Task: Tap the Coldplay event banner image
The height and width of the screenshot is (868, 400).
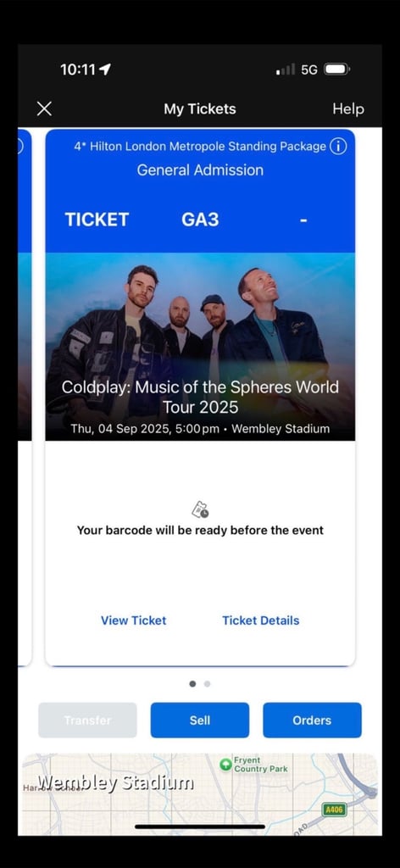Action: pos(200,347)
